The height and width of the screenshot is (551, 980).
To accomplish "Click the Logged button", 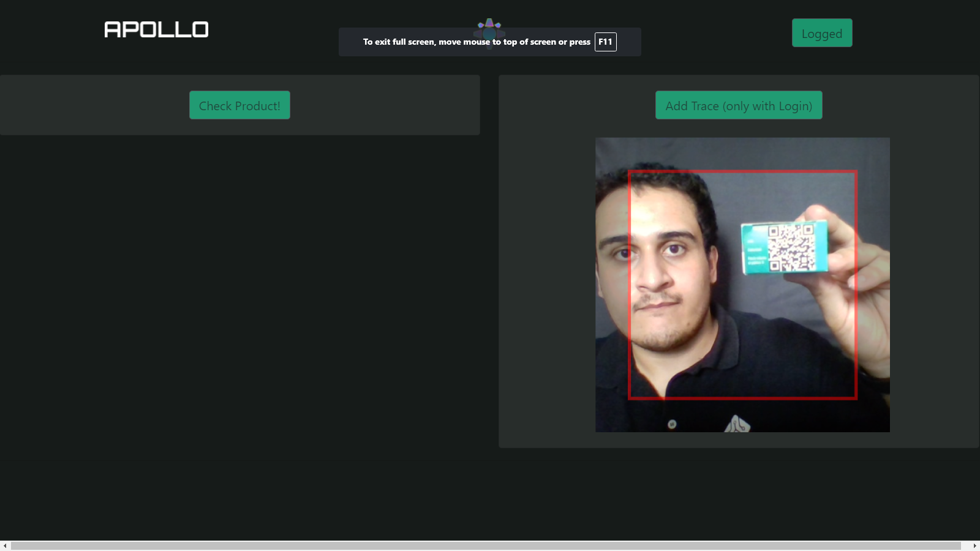I will tap(822, 33).
